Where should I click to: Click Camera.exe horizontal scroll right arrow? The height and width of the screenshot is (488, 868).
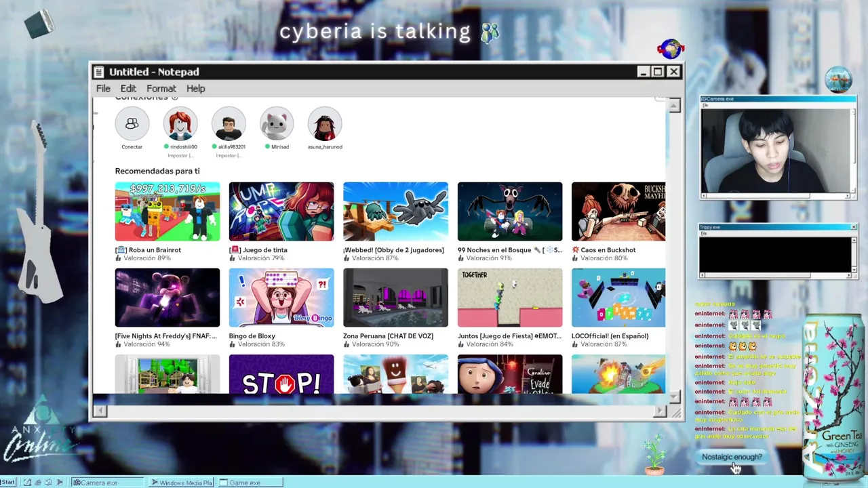tap(848, 196)
